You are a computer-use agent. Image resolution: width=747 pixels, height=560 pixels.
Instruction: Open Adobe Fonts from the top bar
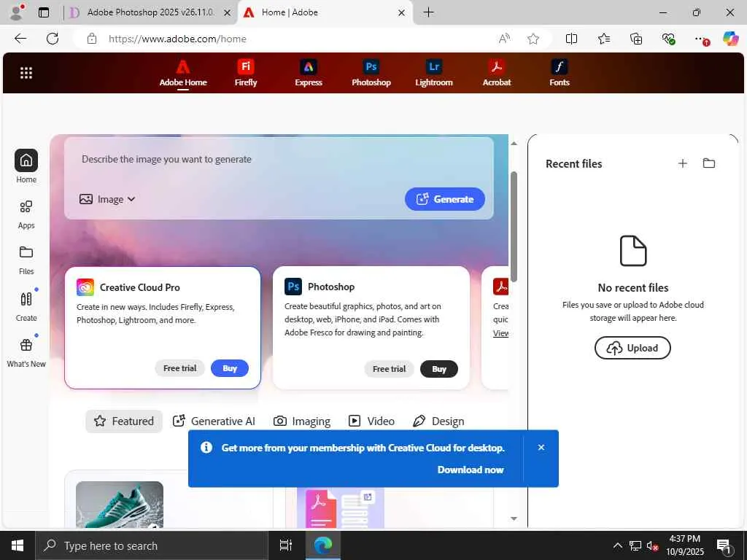tap(560, 74)
